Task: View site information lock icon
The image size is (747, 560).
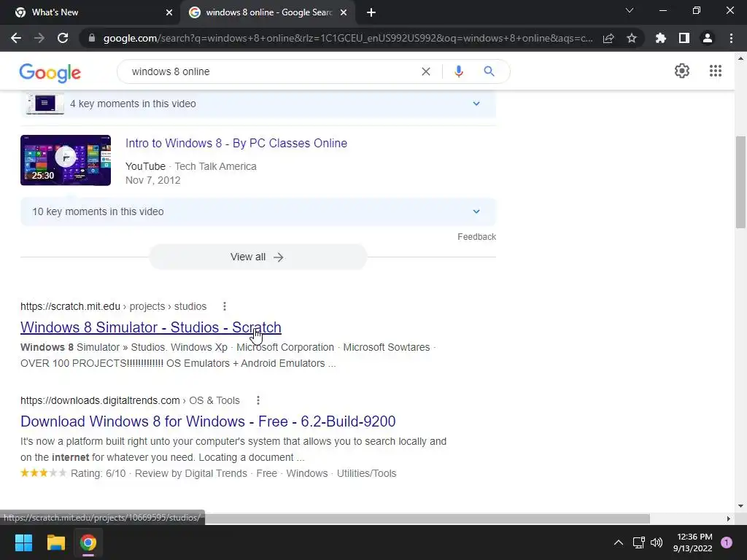Action: tap(92, 38)
